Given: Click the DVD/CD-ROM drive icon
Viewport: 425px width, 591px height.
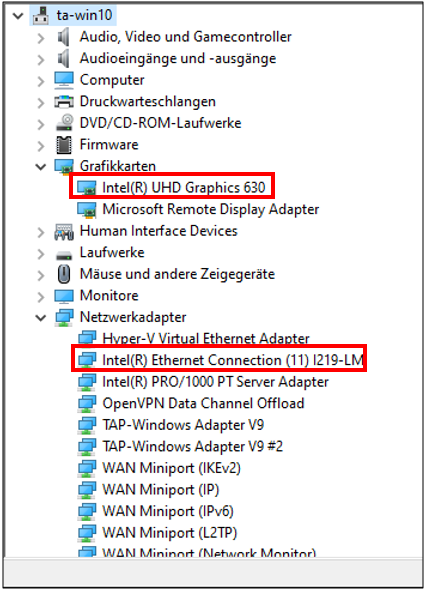Looking at the screenshot, I should pos(64,123).
